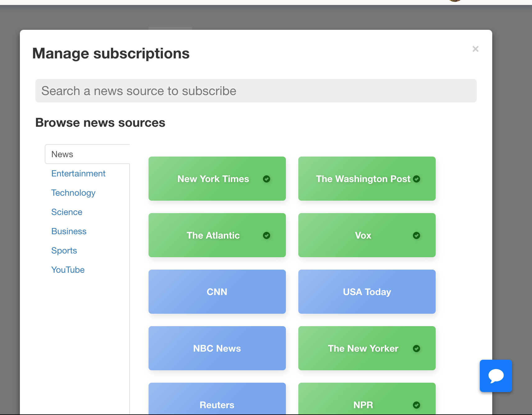Focus the news source search field
The image size is (532, 415).
pyautogui.click(x=256, y=91)
